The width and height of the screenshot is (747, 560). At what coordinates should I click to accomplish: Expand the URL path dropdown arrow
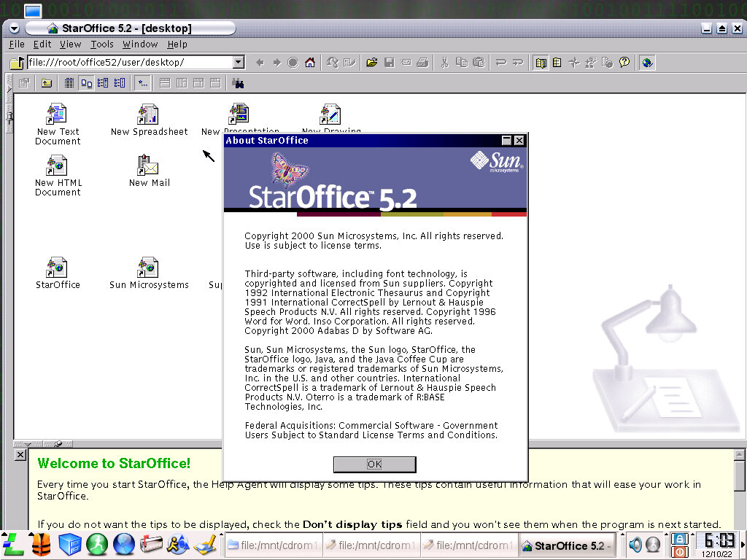pyautogui.click(x=239, y=63)
